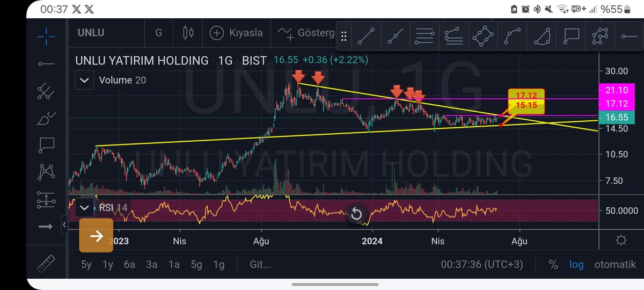
Task: Open the XABCD pattern tools
Action: (46, 172)
